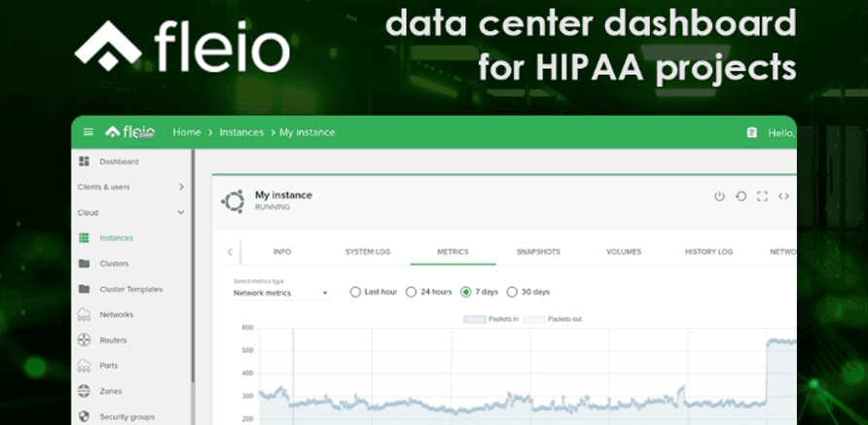The width and height of the screenshot is (868, 425).
Task: Click the My instance title text
Action: pyautogui.click(x=283, y=195)
